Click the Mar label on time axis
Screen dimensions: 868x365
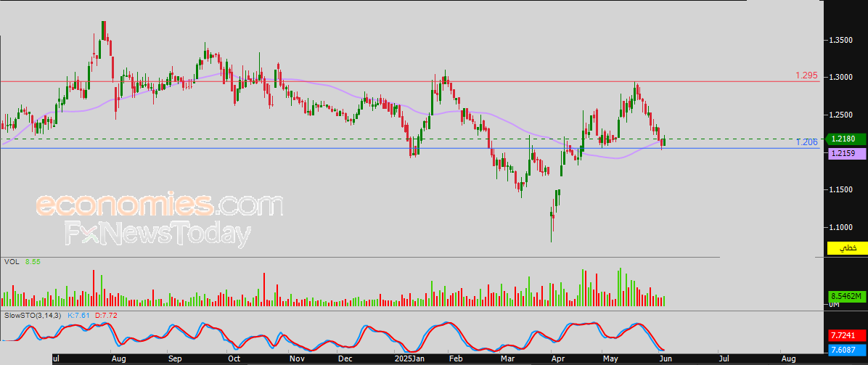(507, 359)
